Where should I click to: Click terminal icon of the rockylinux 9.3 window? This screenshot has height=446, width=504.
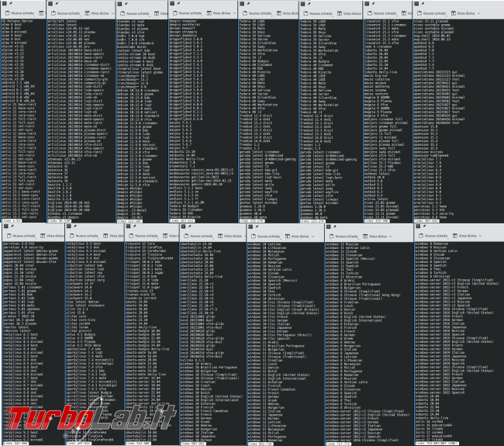pyautogui.click(x=68, y=226)
